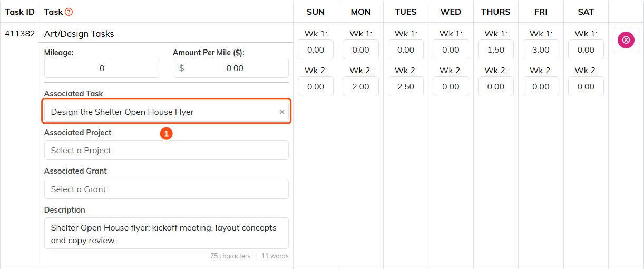Click the dollar sign in Amount field
The height and width of the screenshot is (270, 644).
182,68
